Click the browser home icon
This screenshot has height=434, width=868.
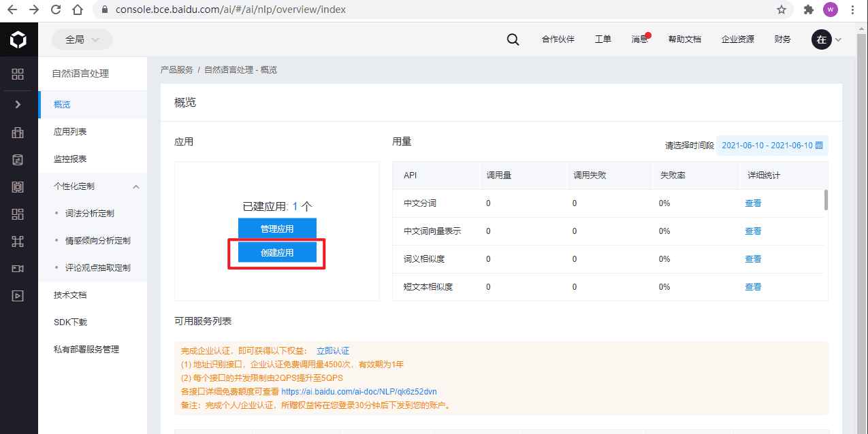click(78, 10)
